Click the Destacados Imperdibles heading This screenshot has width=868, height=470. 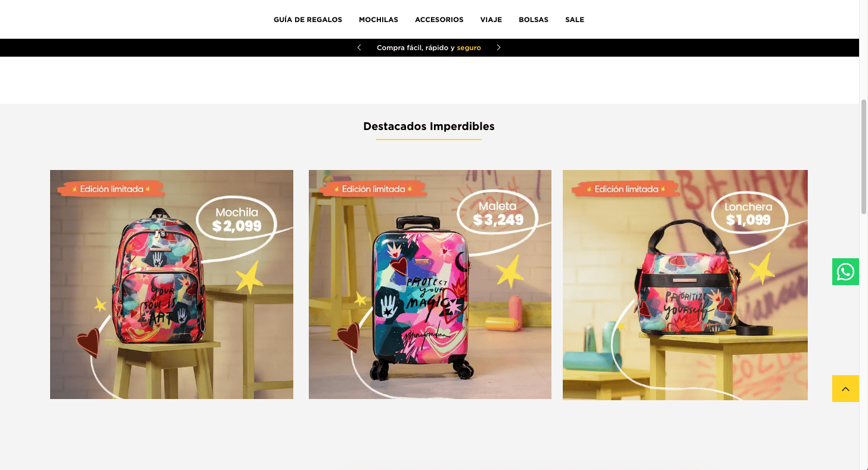pyautogui.click(x=429, y=126)
